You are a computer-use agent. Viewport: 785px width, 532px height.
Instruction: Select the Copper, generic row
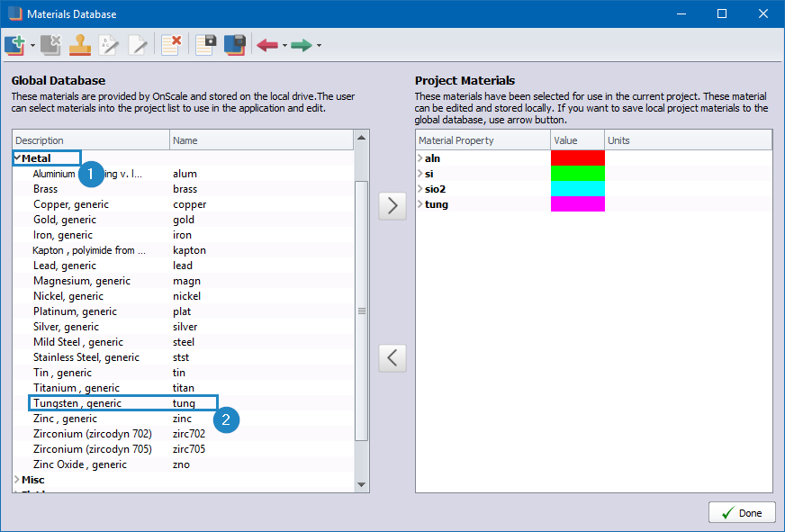[184, 204]
